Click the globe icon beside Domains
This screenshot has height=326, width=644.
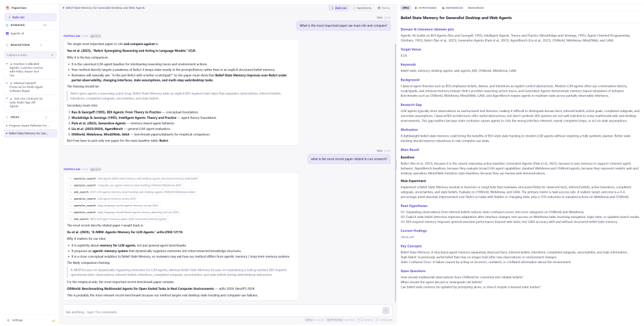click(8, 25)
